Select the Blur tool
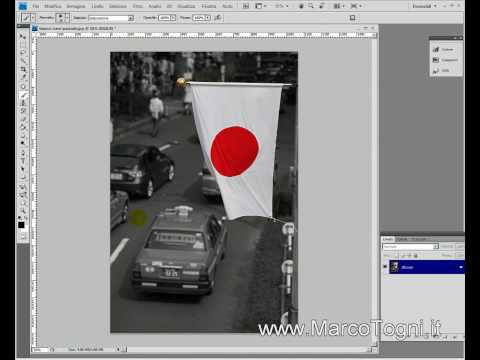 click(23, 135)
